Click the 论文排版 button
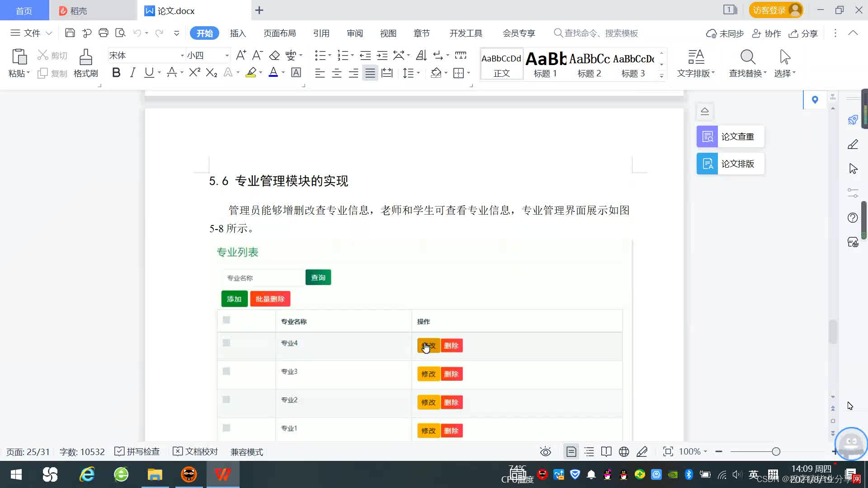868x488 pixels. pyautogui.click(x=730, y=164)
